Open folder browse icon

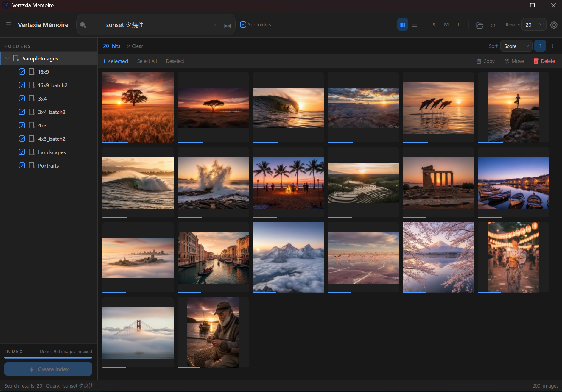(480, 25)
